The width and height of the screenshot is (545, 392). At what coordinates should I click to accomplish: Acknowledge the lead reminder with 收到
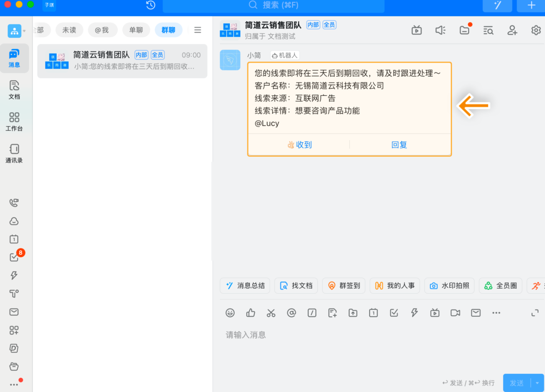point(299,144)
